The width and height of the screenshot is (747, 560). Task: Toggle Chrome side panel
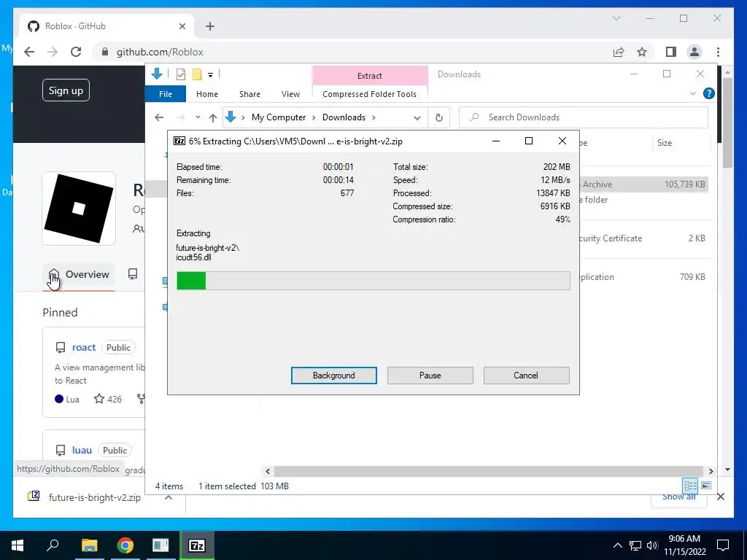(671, 52)
